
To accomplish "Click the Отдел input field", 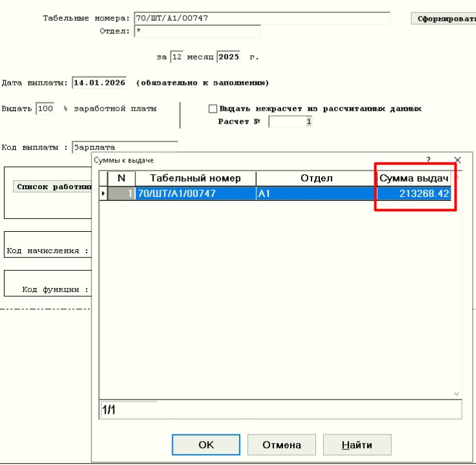I will coord(197,31).
